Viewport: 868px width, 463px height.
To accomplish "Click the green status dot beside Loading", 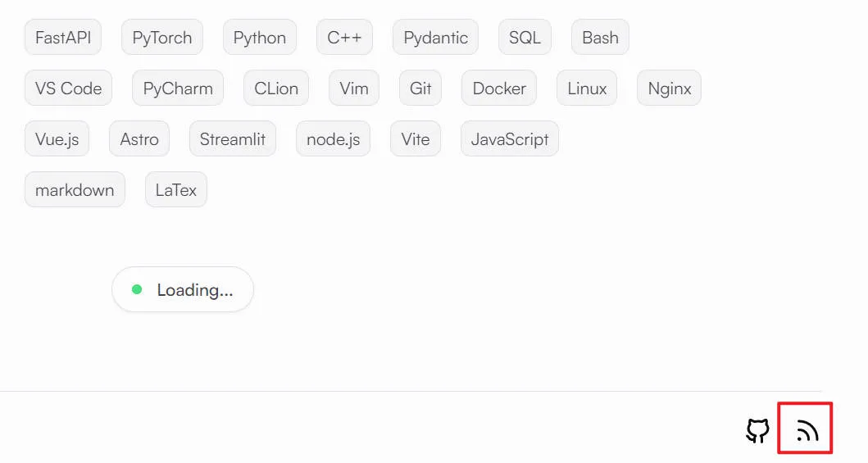I will tap(137, 289).
